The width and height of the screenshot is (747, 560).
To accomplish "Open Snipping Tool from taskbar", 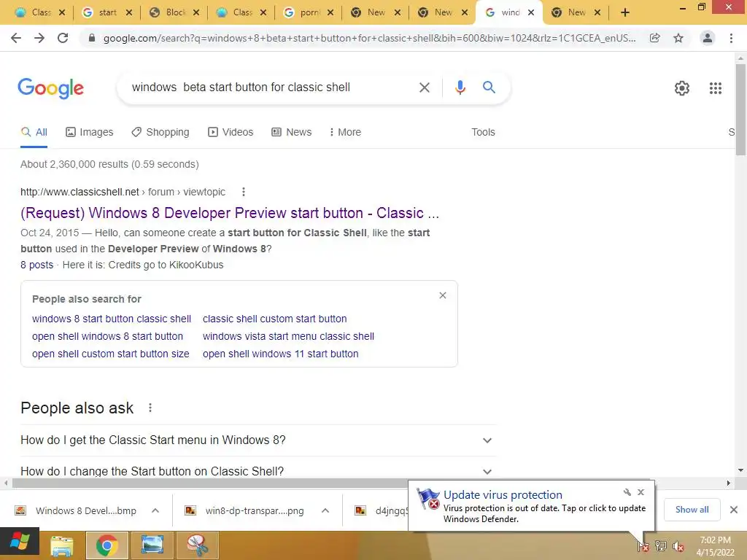I will coord(197,545).
